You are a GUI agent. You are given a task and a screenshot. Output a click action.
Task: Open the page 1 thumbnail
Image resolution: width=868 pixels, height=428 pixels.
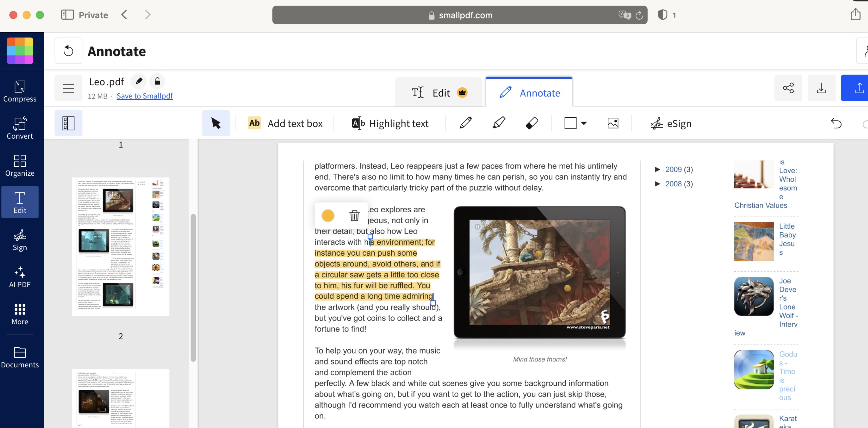[x=121, y=247]
